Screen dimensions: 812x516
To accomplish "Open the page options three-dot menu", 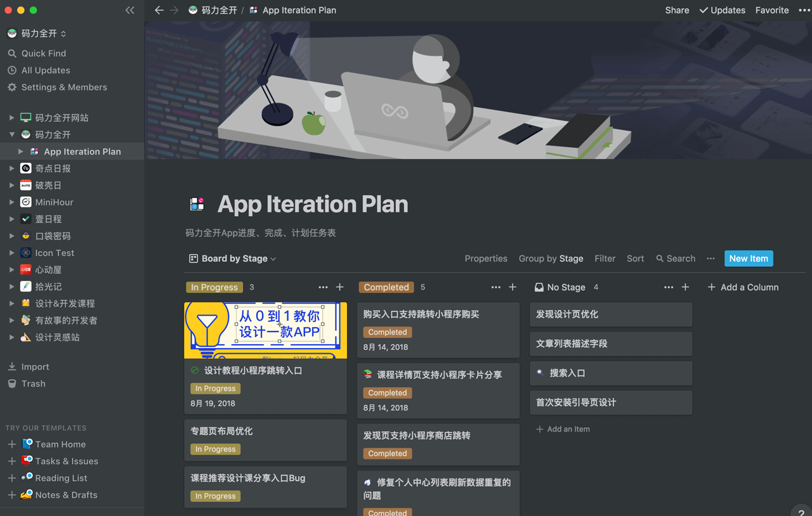I will pyautogui.click(x=804, y=10).
